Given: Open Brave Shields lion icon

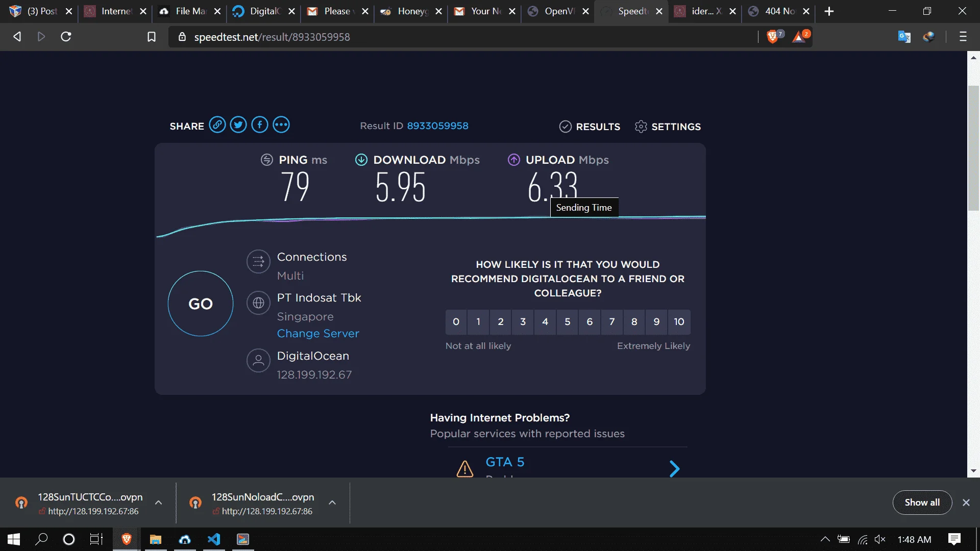Looking at the screenshot, I should [x=773, y=37].
